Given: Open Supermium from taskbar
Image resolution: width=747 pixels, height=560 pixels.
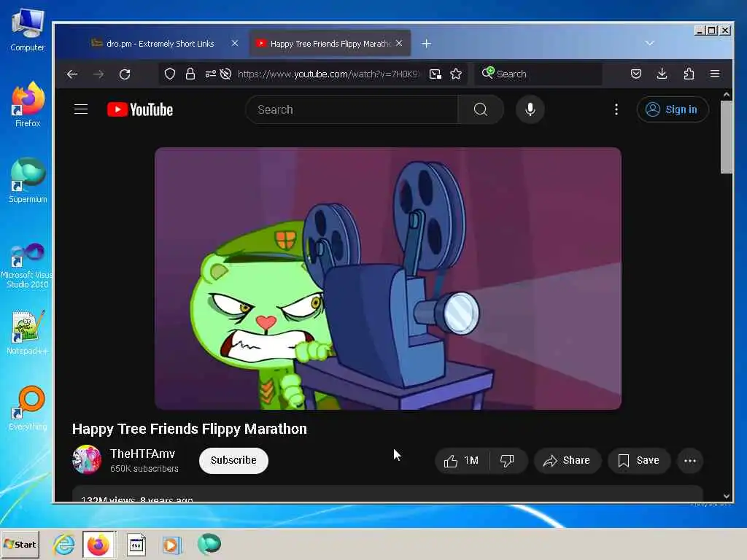Looking at the screenshot, I should point(209,543).
